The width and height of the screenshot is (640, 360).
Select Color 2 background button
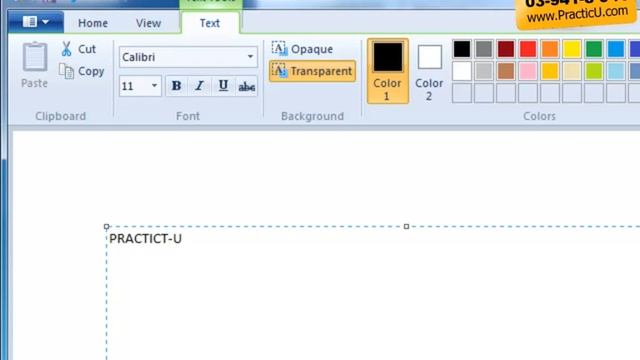point(429,72)
